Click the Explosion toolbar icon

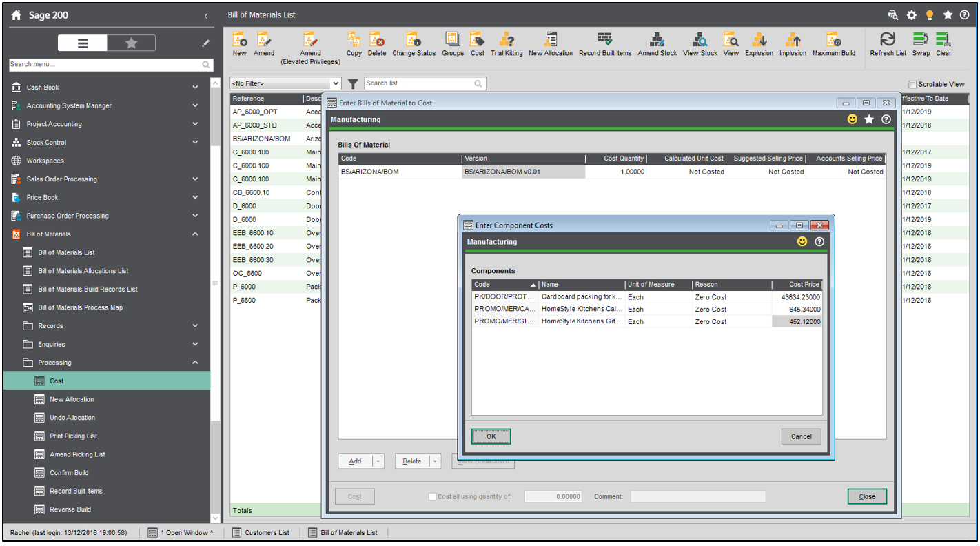tap(759, 44)
